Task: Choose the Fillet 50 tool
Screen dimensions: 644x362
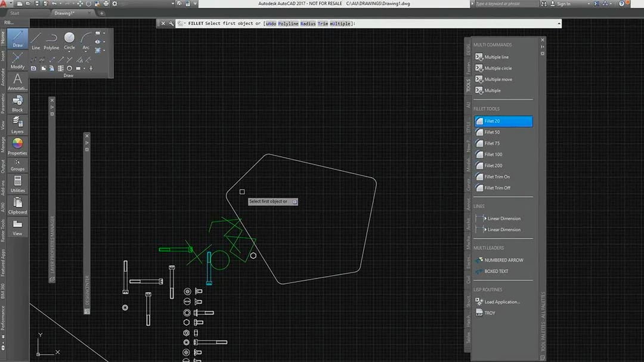Action: coord(492,132)
